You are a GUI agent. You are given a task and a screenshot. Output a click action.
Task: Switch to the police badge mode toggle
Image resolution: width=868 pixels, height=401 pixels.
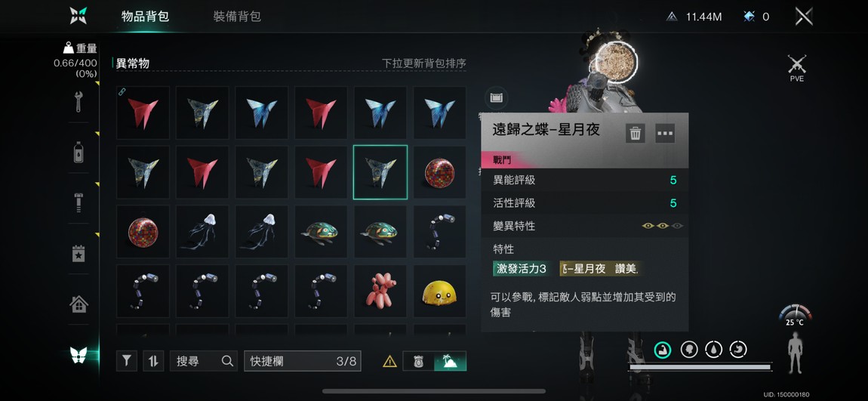[418, 361]
